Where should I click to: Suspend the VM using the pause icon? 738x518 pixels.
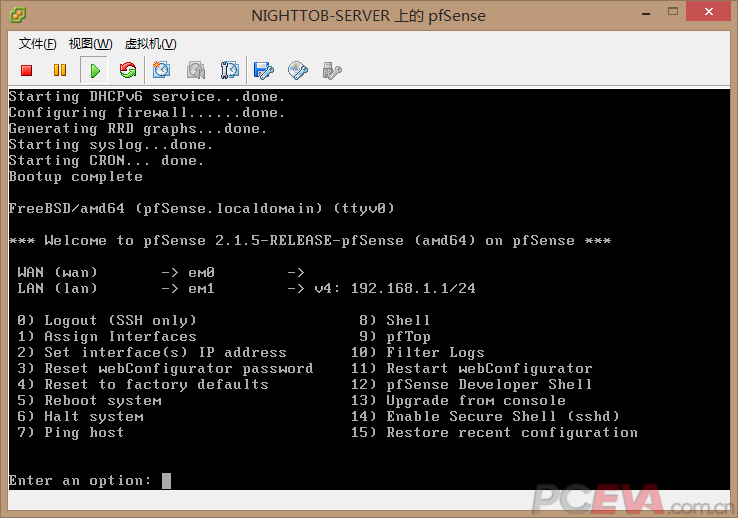point(60,70)
